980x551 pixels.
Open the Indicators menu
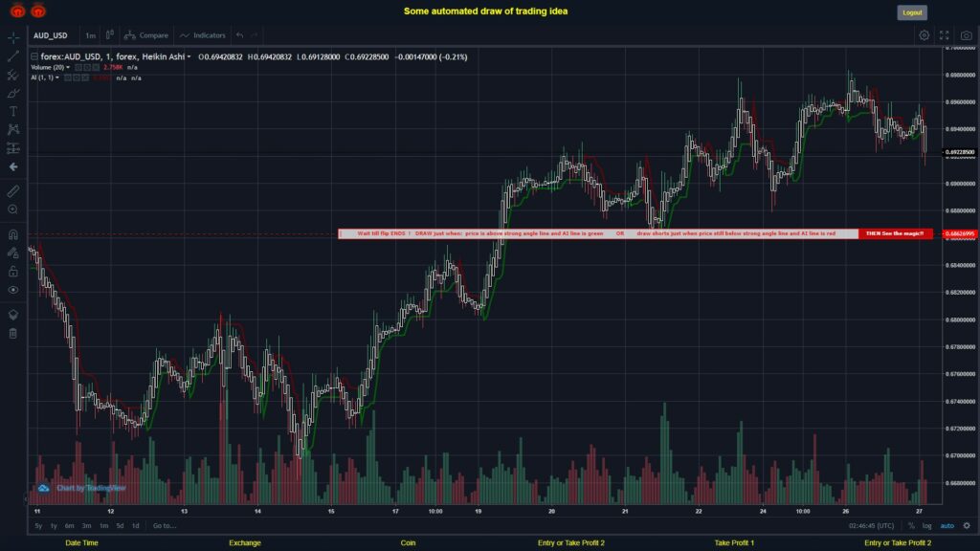(203, 35)
